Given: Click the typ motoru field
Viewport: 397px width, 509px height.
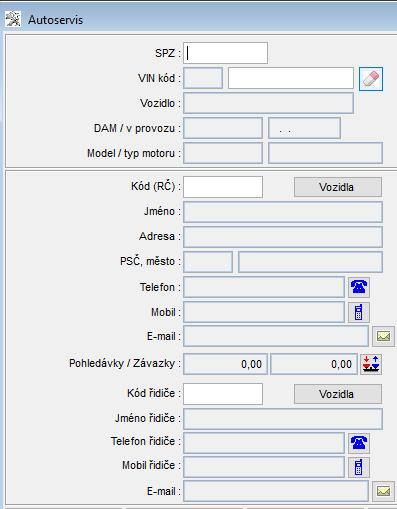Looking at the screenshot, I should [325, 153].
